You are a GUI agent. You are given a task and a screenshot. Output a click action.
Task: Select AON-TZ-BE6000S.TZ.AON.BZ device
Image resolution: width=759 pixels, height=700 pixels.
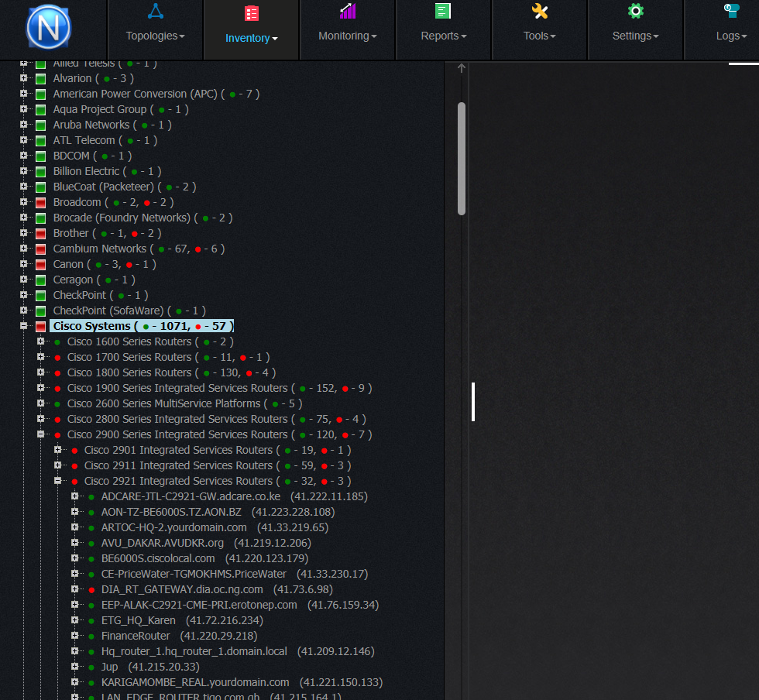click(218, 512)
